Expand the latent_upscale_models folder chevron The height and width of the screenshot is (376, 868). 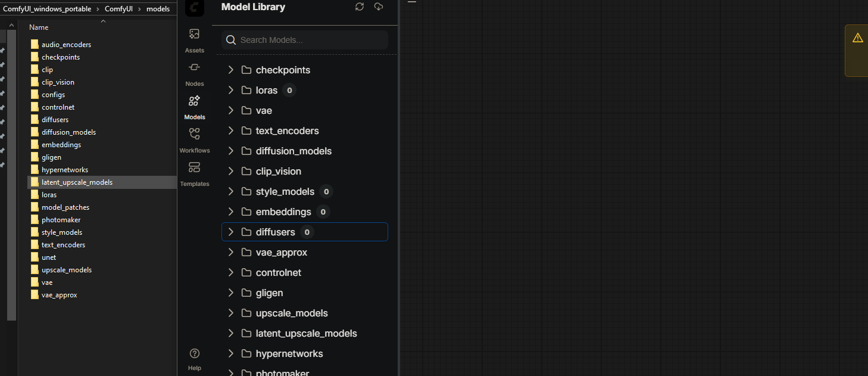click(x=231, y=333)
